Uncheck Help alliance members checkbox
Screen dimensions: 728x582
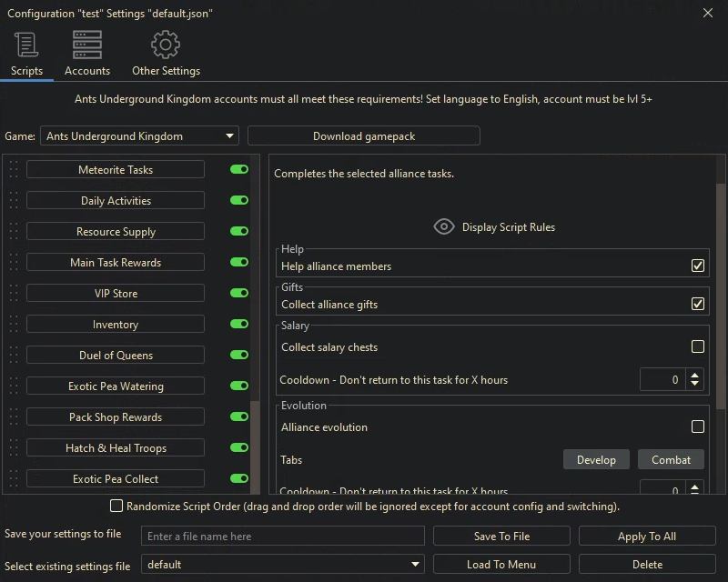[697, 266]
